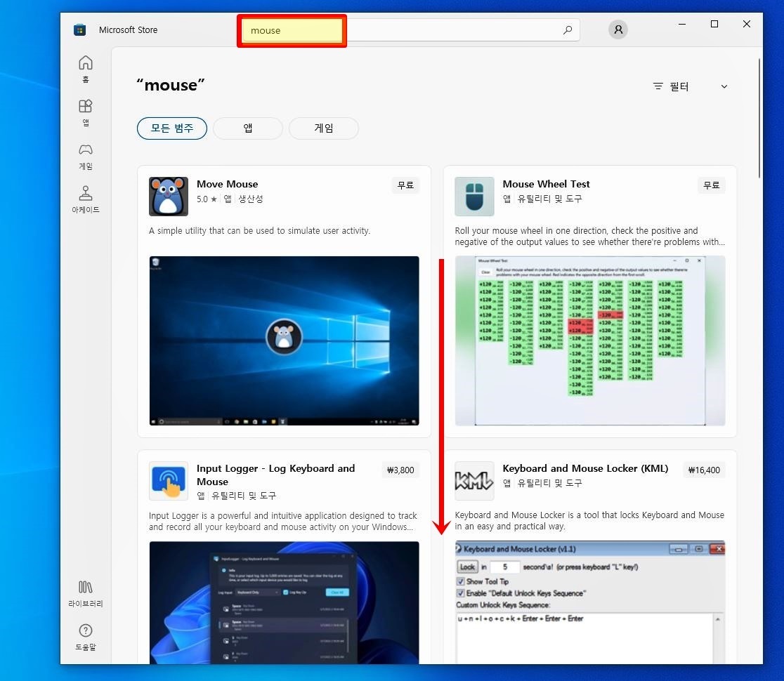Click the ₩16,400 price on KML
The height and width of the screenshot is (681, 784).
[704, 470]
